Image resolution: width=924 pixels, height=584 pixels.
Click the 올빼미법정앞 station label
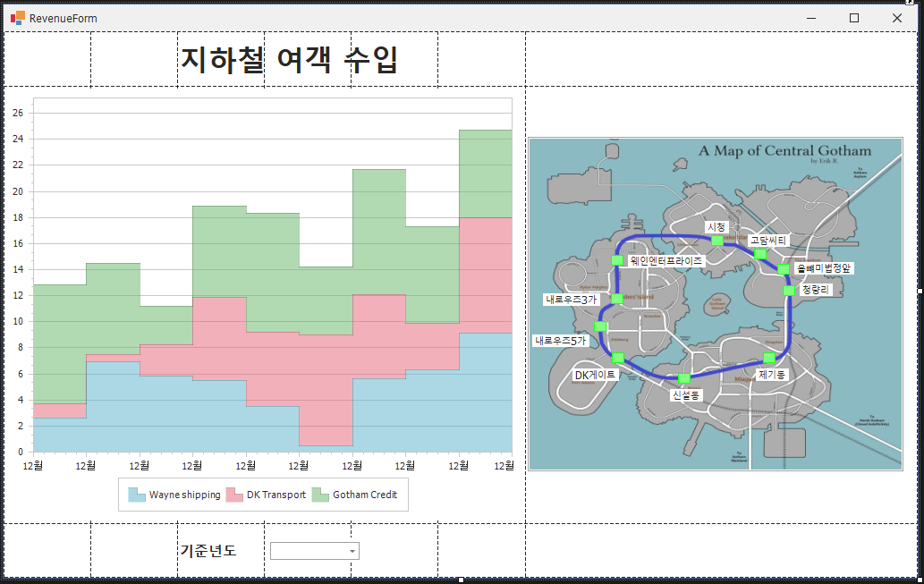[823, 268]
